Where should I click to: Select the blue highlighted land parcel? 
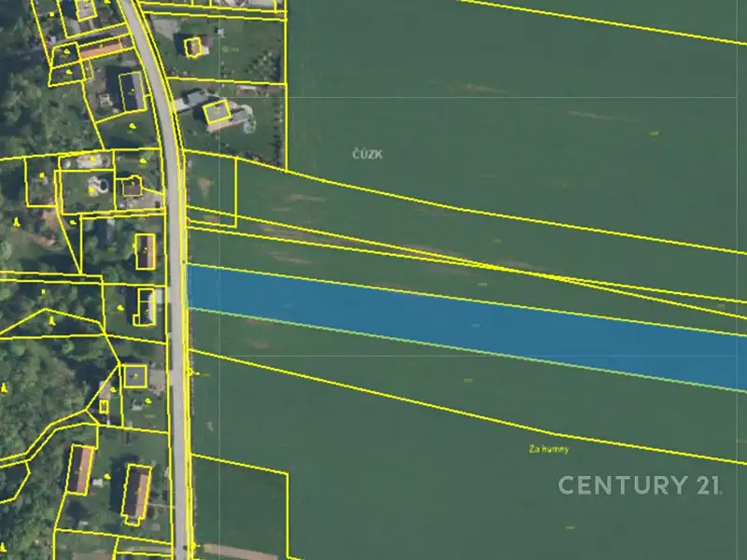tap(467, 327)
